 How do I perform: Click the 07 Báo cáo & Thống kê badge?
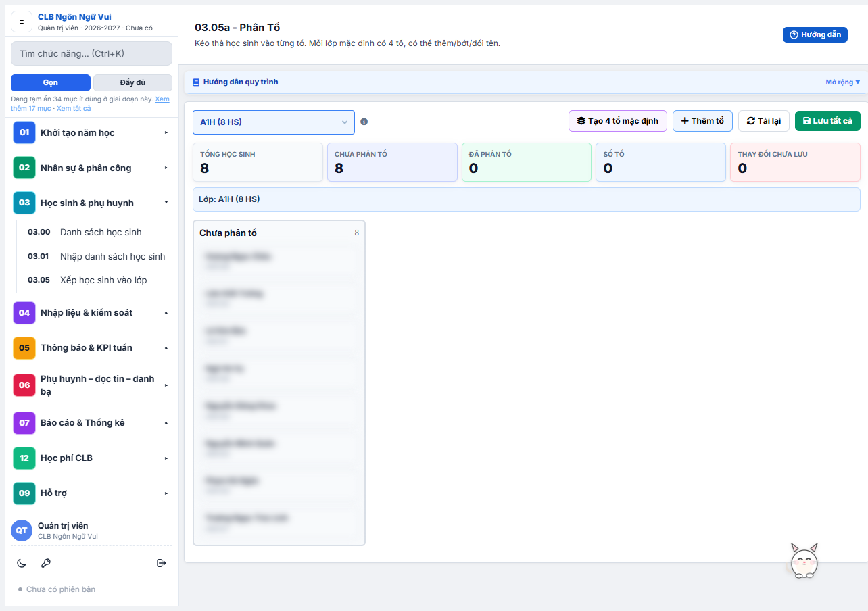click(24, 422)
